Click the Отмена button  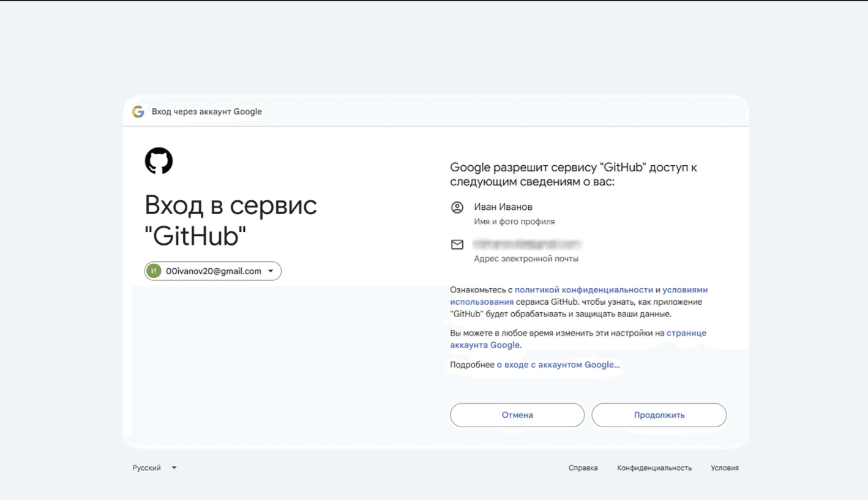click(517, 415)
